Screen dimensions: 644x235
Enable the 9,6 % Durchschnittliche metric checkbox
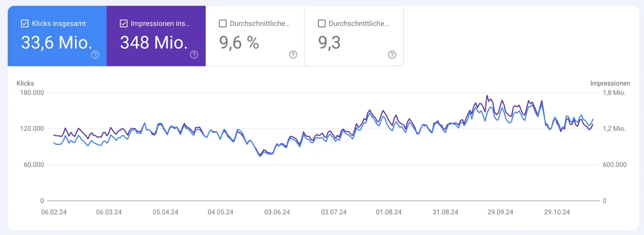[223, 23]
